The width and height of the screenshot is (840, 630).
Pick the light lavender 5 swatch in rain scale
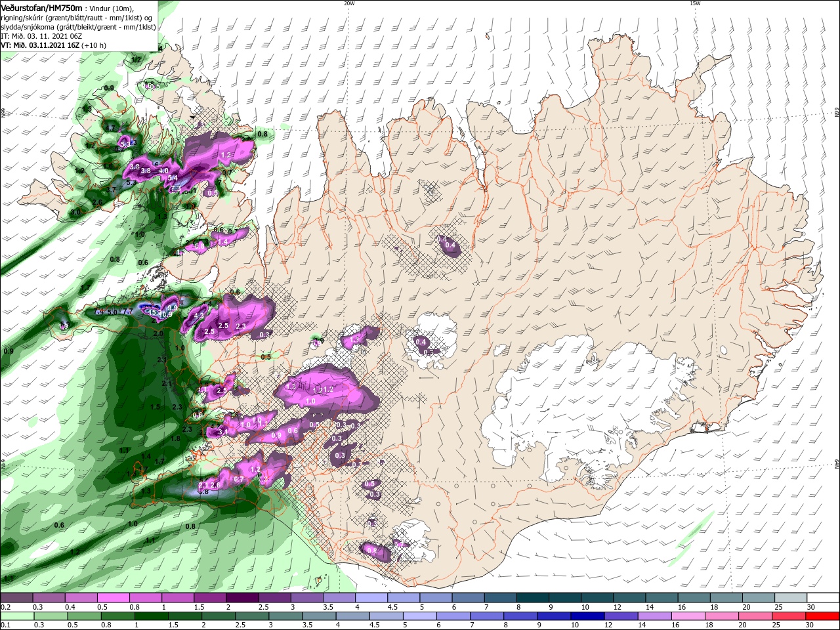pos(420,616)
